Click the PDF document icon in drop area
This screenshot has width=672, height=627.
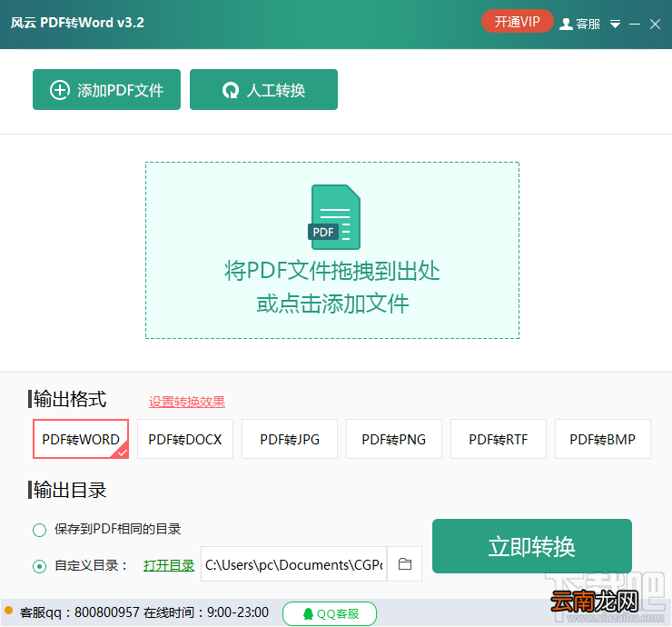pyautogui.click(x=334, y=217)
